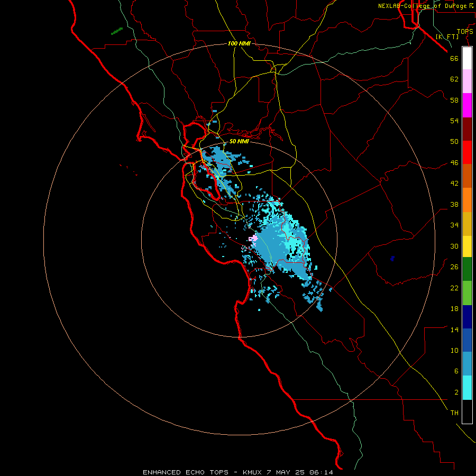Click the [K FT] units label
The height and width of the screenshot is (476, 476).
(447, 37)
